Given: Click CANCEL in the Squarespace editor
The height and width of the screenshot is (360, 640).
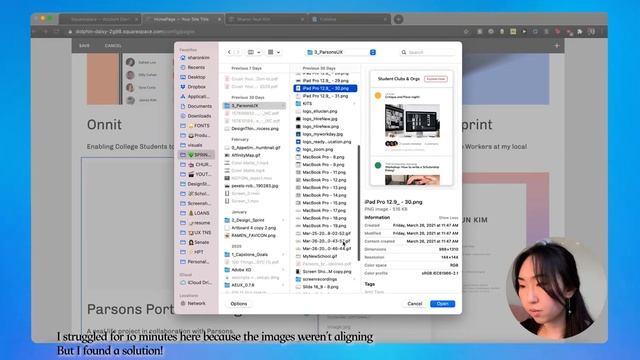Looking at the screenshot, I should (113, 46).
